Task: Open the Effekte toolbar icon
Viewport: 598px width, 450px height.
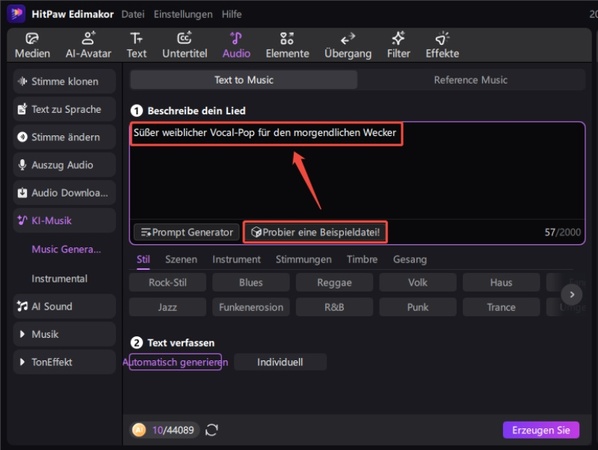Action: click(442, 39)
